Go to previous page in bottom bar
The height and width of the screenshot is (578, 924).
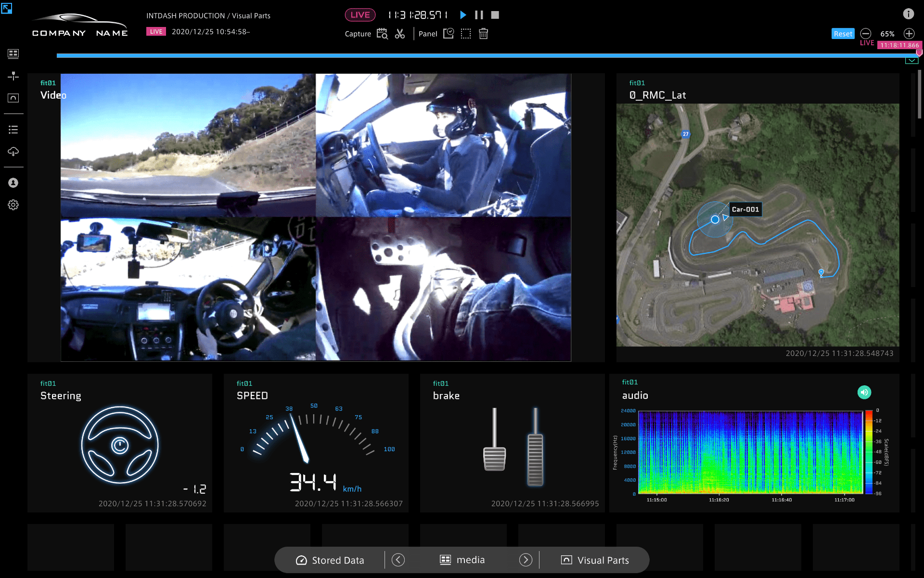point(398,560)
